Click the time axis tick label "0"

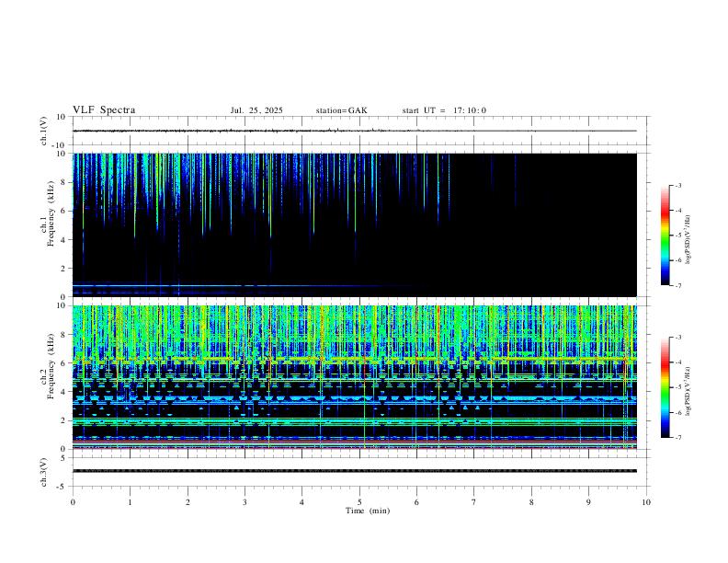(73, 502)
